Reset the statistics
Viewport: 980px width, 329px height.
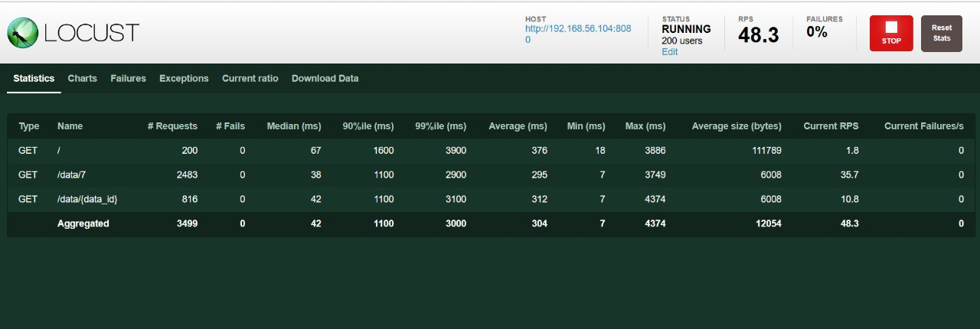click(941, 34)
